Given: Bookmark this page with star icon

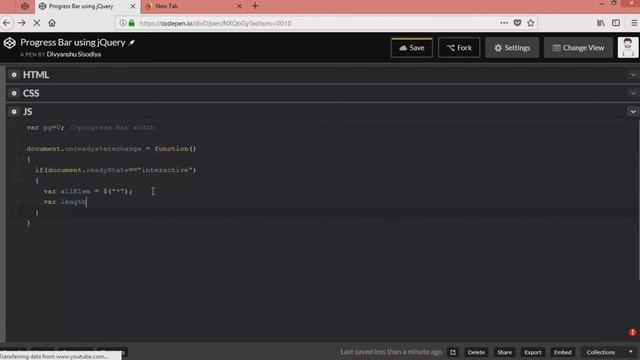Looking at the screenshot, I should click(x=531, y=23).
